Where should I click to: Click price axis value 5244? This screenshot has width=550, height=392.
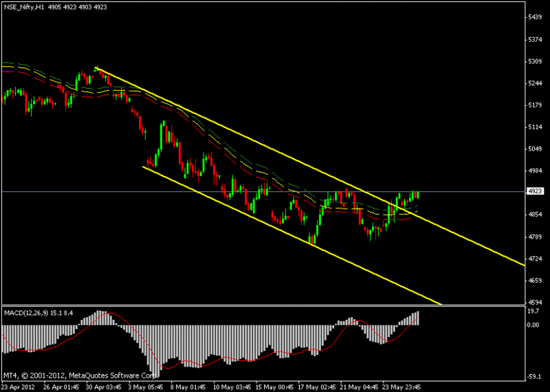(x=535, y=83)
